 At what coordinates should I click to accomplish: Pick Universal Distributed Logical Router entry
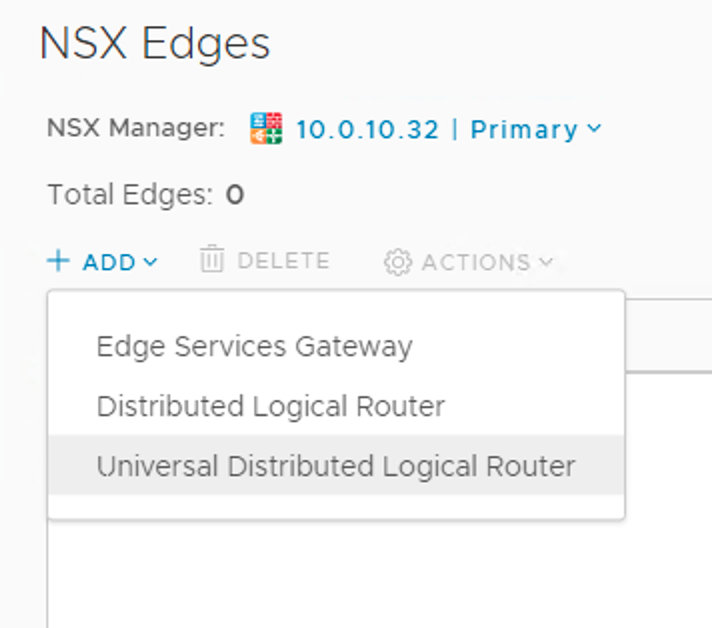[335, 466]
